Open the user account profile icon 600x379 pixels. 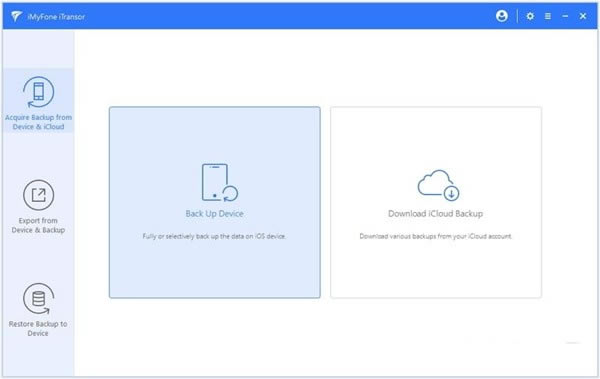[502, 16]
